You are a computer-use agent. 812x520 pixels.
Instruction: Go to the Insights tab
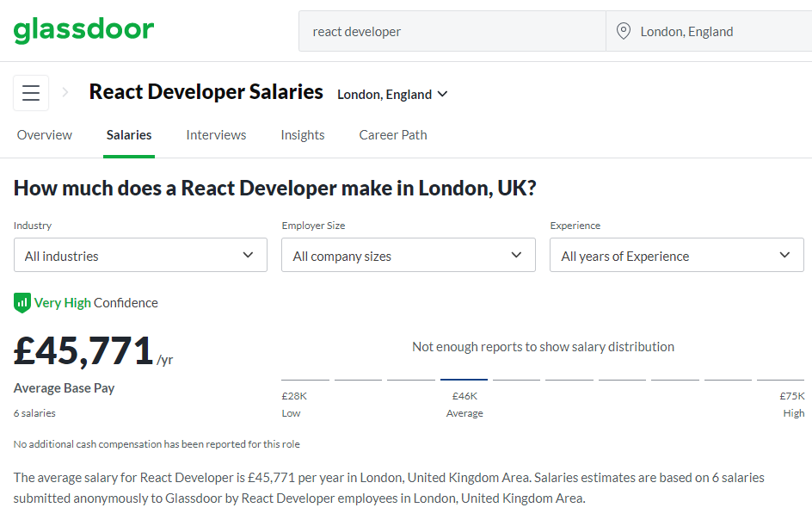(x=303, y=135)
